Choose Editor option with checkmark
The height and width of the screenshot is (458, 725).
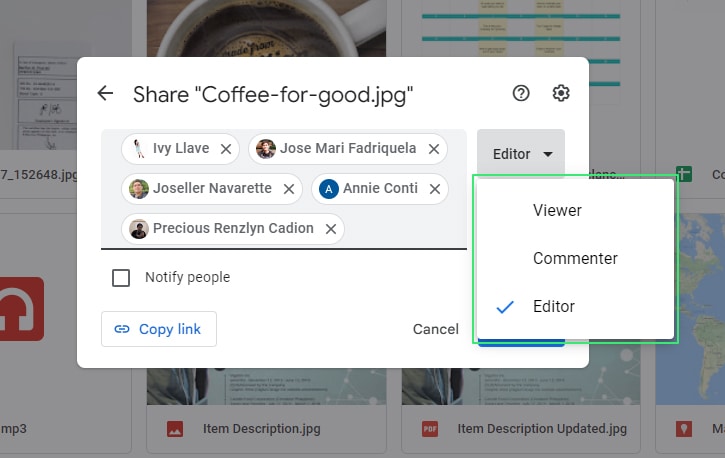point(575,306)
